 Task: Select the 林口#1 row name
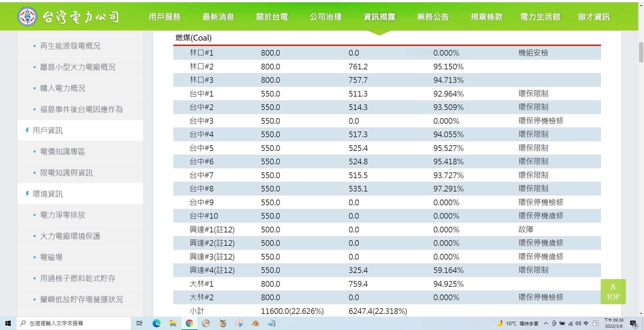point(202,53)
